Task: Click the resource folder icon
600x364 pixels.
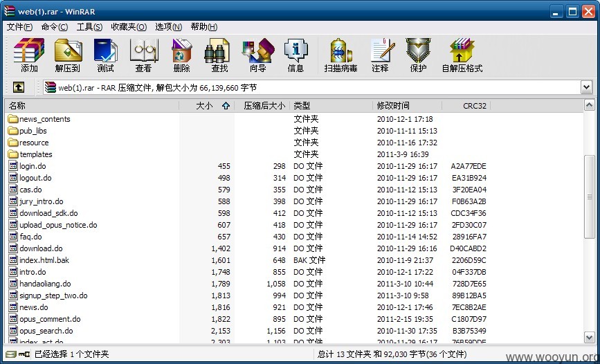Action: click(13, 143)
